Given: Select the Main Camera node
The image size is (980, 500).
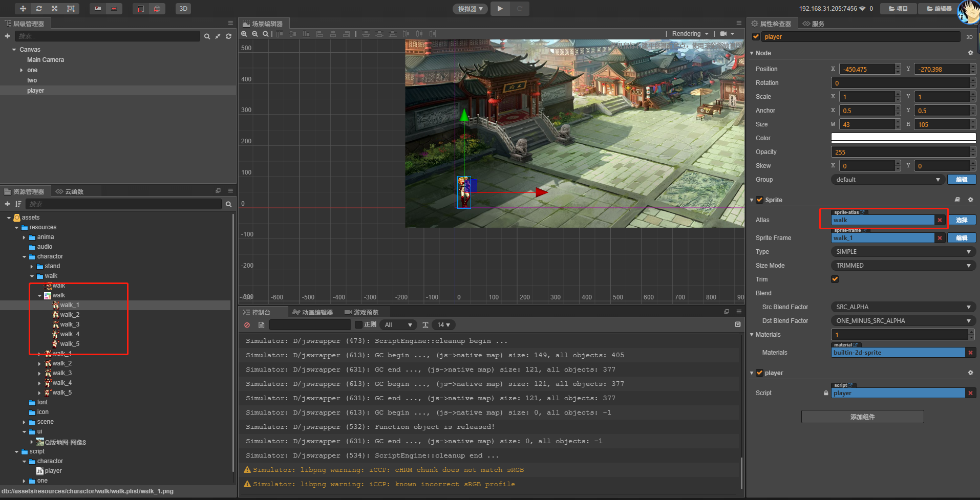Looking at the screenshot, I should (x=46, y=60).
